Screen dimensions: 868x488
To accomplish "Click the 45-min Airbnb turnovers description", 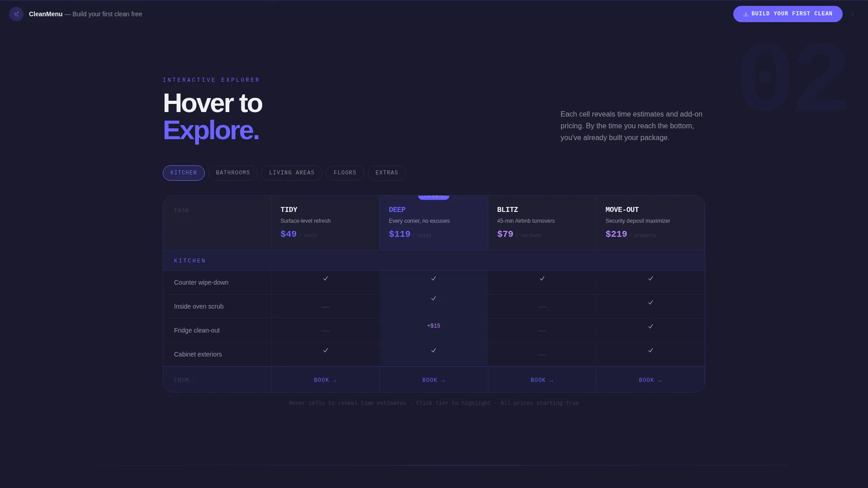I will pos(526,221).
